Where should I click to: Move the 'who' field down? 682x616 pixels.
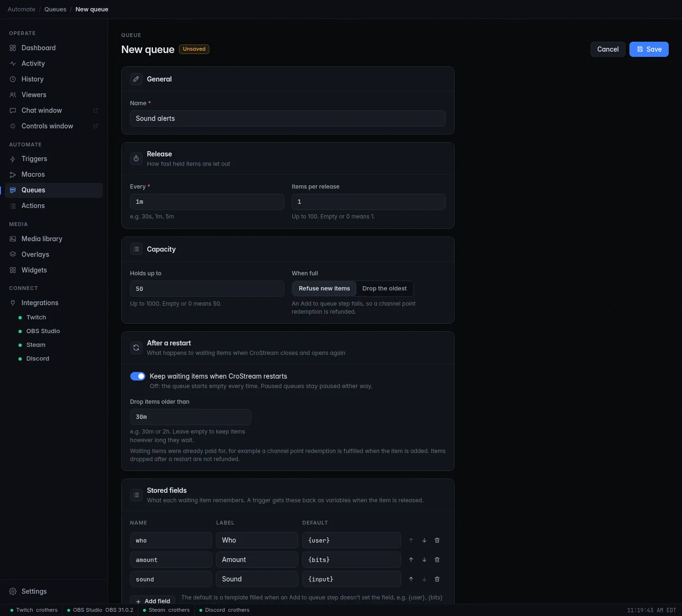click(424, 540)
